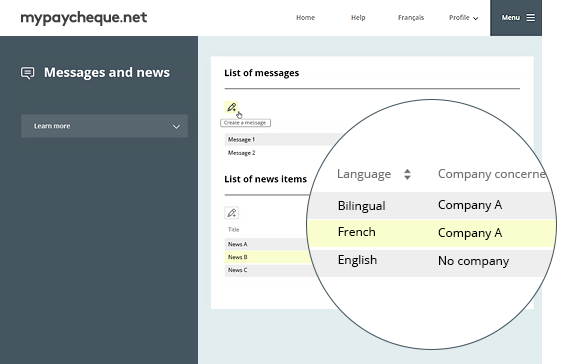Viewport: 578px width, 364px height.
Task: Open the Help page link
Action: (x=358, y=18)
